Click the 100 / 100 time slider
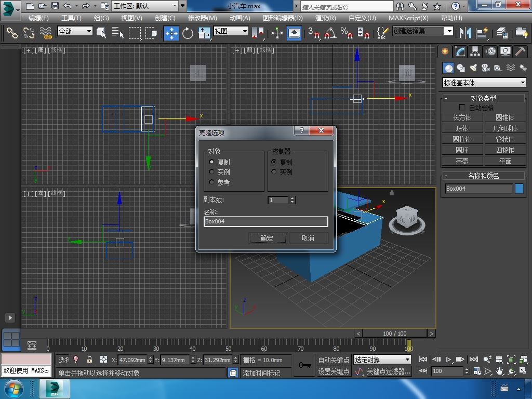Screen dimensions: 532x399 (395, 334)
